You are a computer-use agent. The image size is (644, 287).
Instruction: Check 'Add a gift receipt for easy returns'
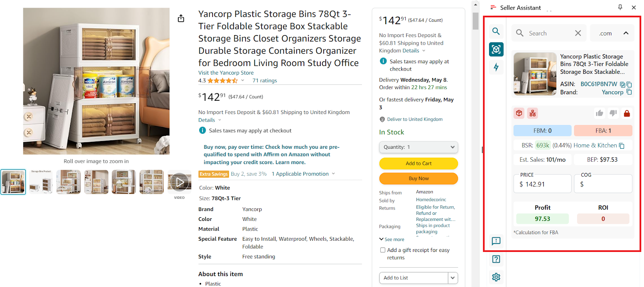point(382,250)
